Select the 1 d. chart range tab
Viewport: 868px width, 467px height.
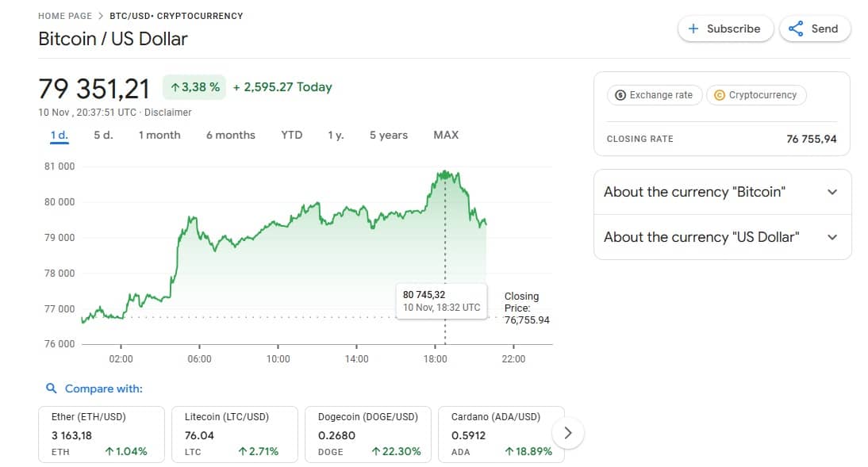click(60, 135)
